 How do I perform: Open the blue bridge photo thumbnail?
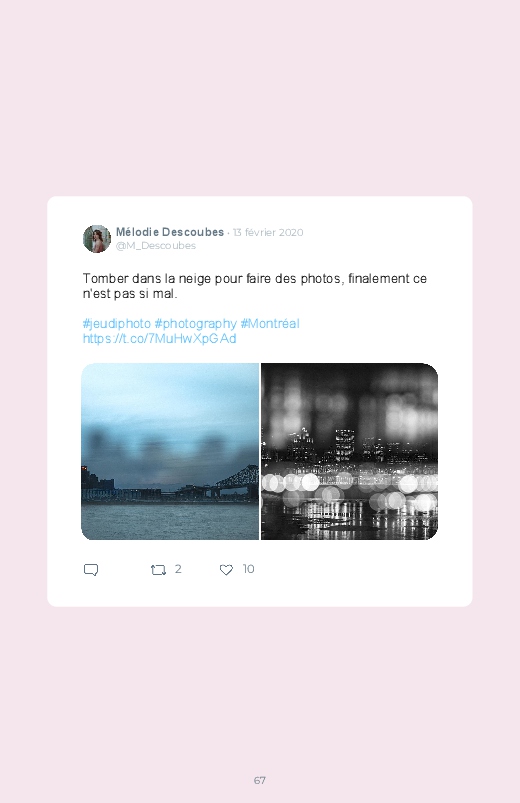(170, 452)
